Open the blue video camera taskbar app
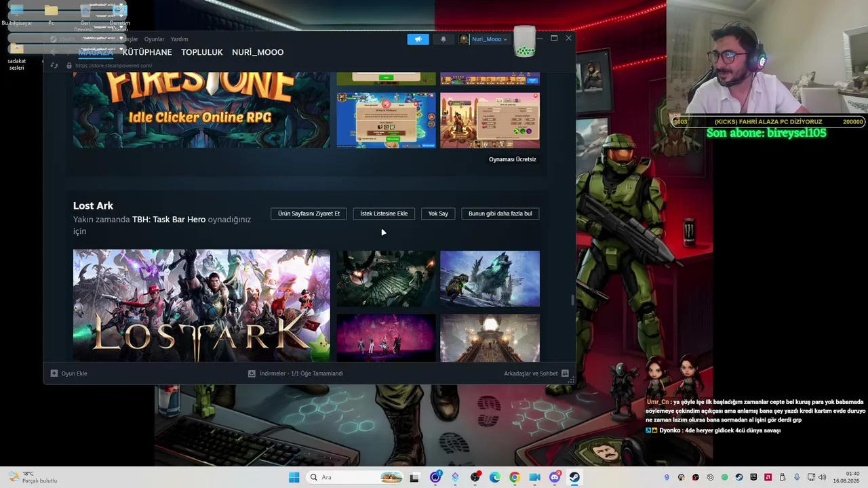This screenshot has height=488, width=868. (x=534, y=477)
